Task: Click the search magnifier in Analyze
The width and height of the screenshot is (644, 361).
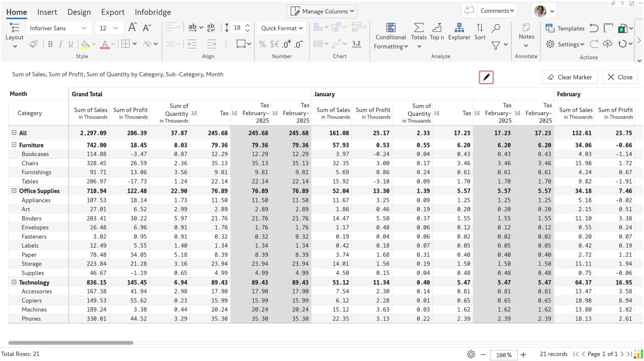Action: (x=496, y=28)
